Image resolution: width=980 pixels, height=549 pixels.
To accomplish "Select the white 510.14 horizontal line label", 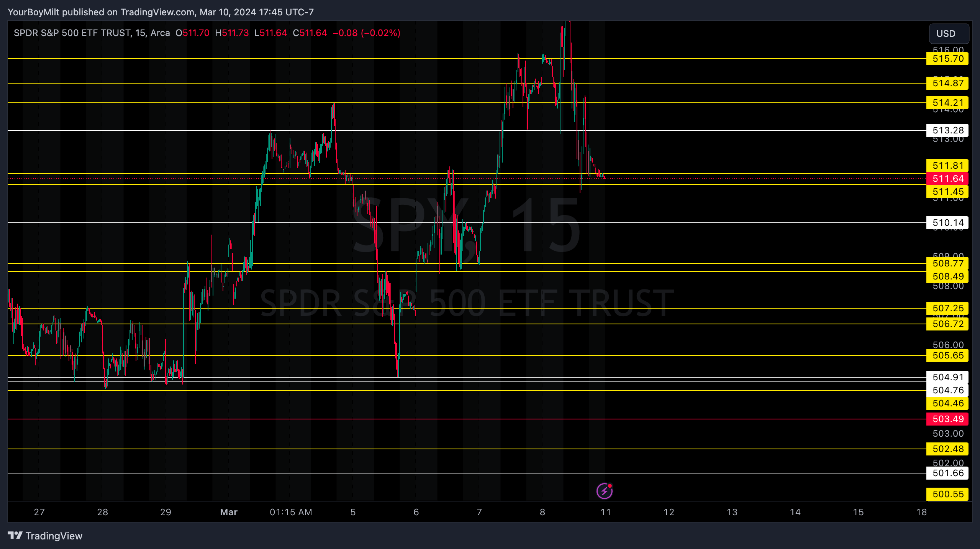I will pos(947,223).
